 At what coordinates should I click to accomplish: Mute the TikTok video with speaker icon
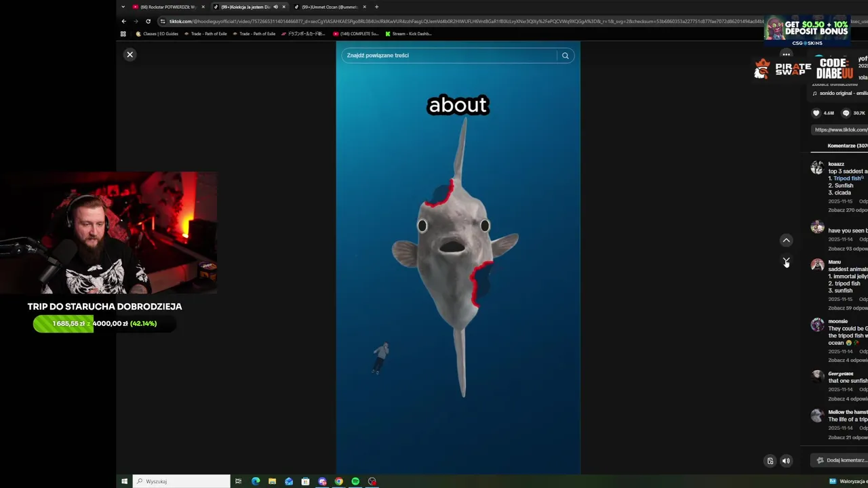786,461
